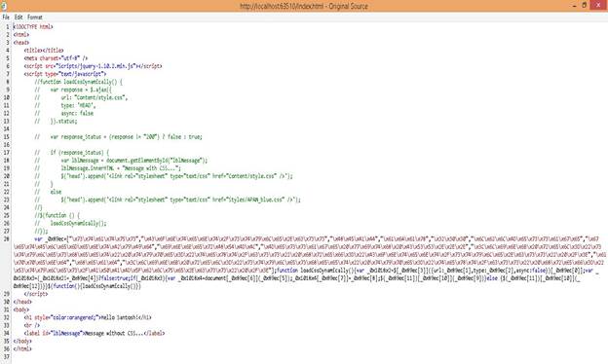Close the Original Source window
The image size is (608, 364).
[x=598, y=5]
